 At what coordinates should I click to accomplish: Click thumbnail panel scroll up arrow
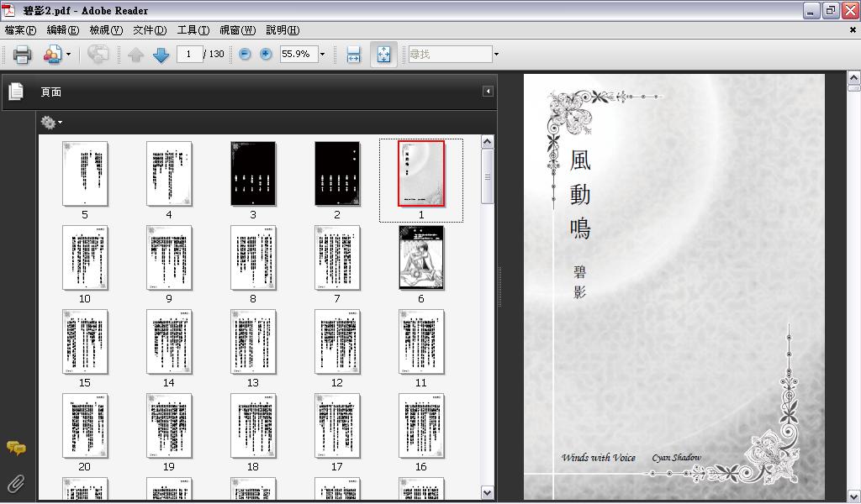[487, 141]
